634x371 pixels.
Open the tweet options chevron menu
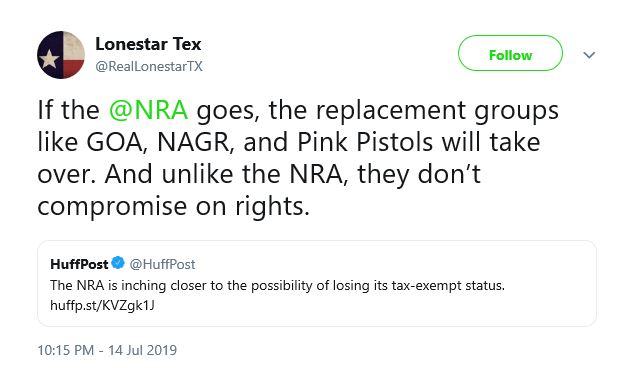(589, 55)
